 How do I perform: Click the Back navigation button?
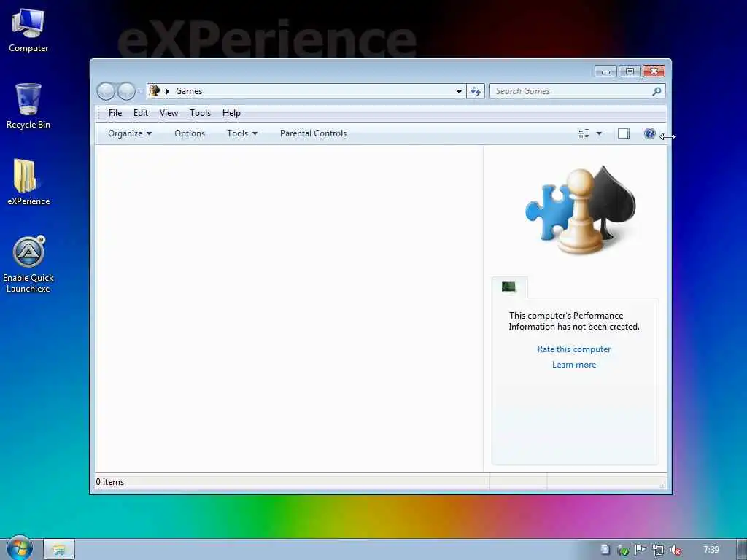(106, 91)
